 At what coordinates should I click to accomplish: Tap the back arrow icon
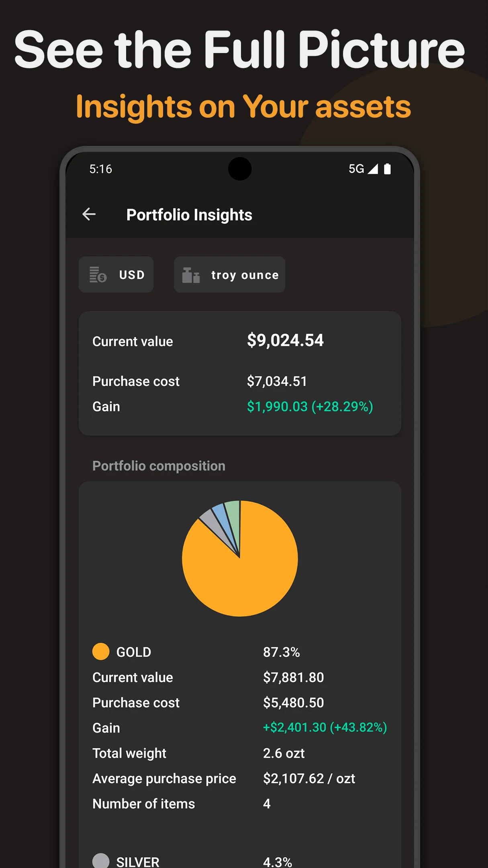pyautogui.click(x=89, y=214)
